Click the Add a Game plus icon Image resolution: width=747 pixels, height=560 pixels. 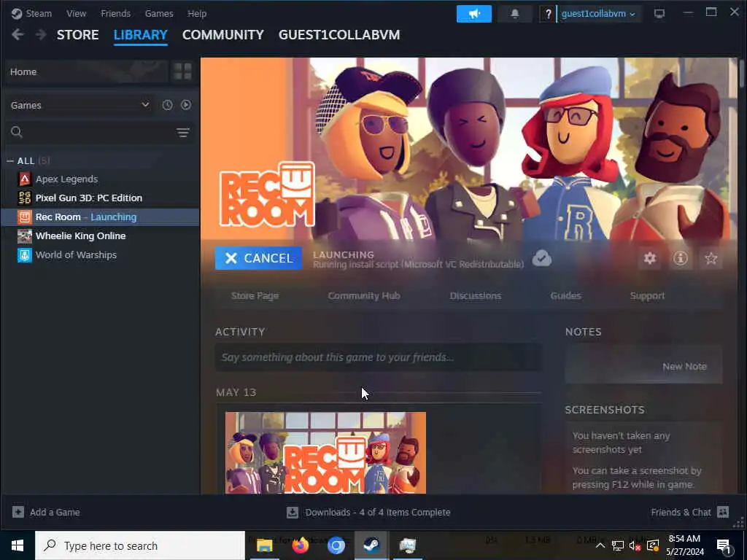(x=18, y=512)
